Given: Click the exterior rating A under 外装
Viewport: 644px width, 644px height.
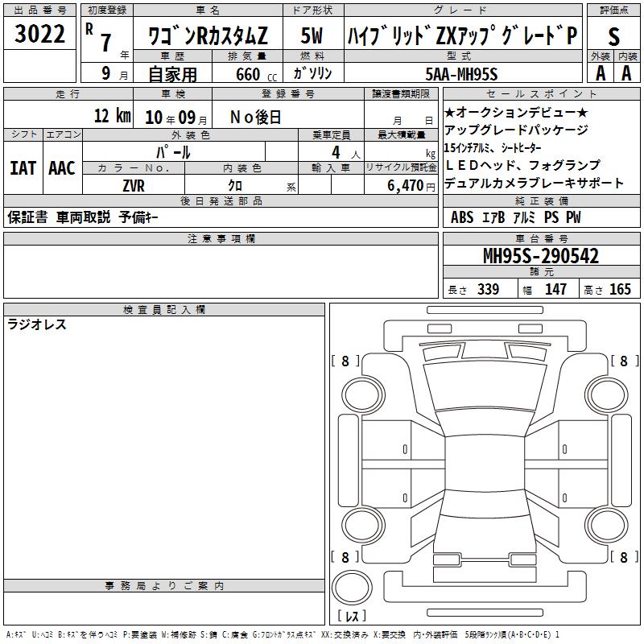Looking at the screenshot, I should 601,73.
